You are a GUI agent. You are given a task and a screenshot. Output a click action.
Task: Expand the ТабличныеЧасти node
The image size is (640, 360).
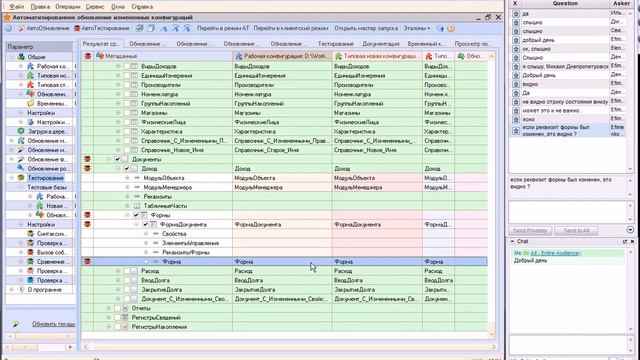tap(127, 206)
